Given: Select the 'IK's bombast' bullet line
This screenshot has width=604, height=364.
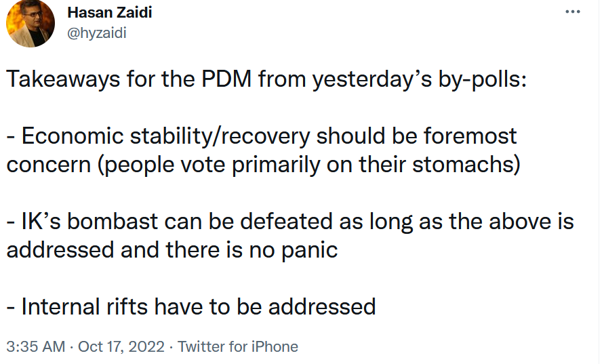Looking at the screenshot, I should (290, 222).
